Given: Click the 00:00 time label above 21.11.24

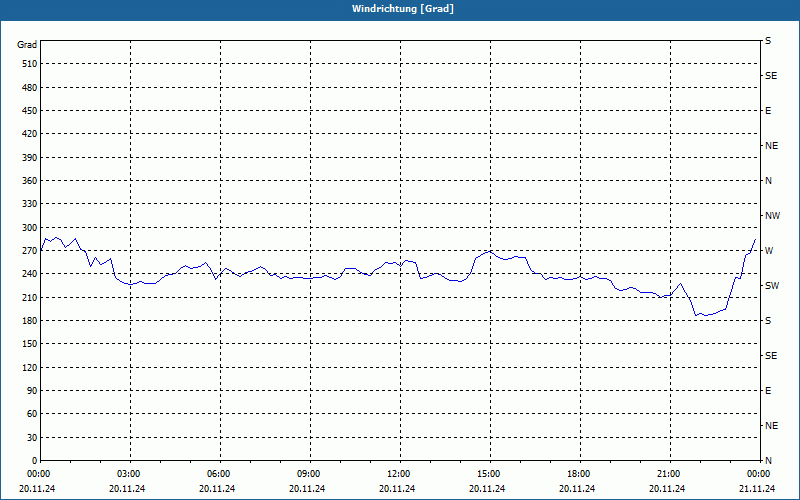Looking at the screenshot, I should [x=759, y=474].
